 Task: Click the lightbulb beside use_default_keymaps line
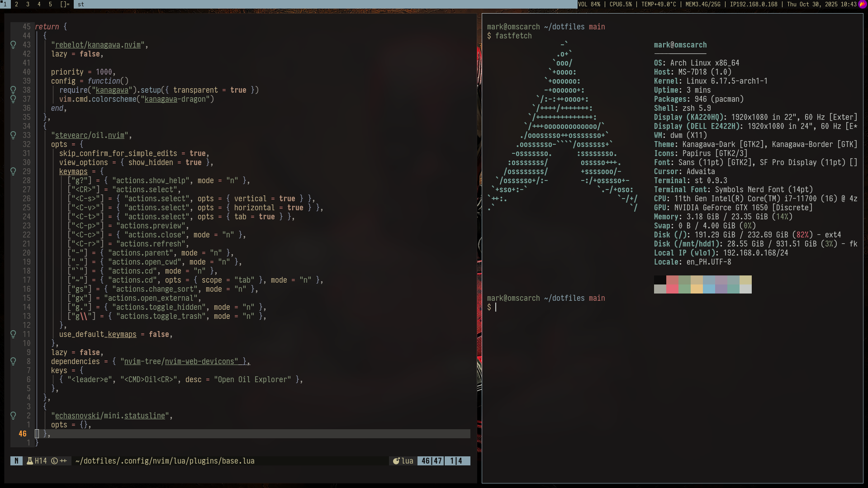point(13,334)
